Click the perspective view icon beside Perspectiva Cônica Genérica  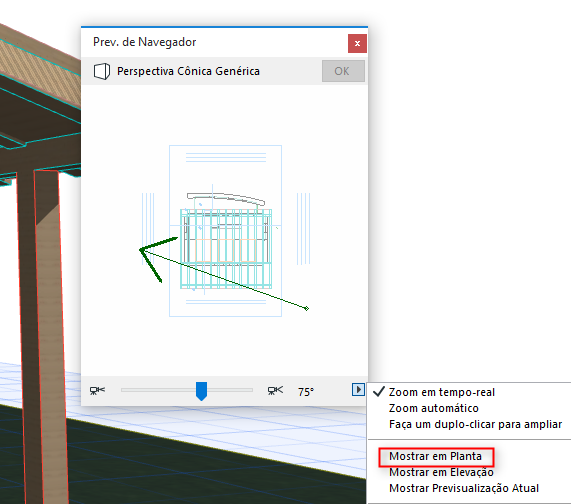point(102,71)
